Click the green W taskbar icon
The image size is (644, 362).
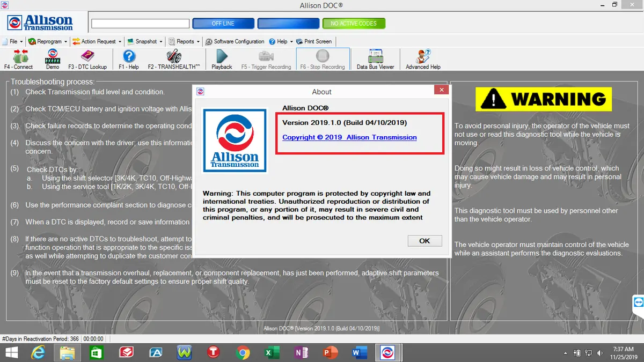coord(184,352)
